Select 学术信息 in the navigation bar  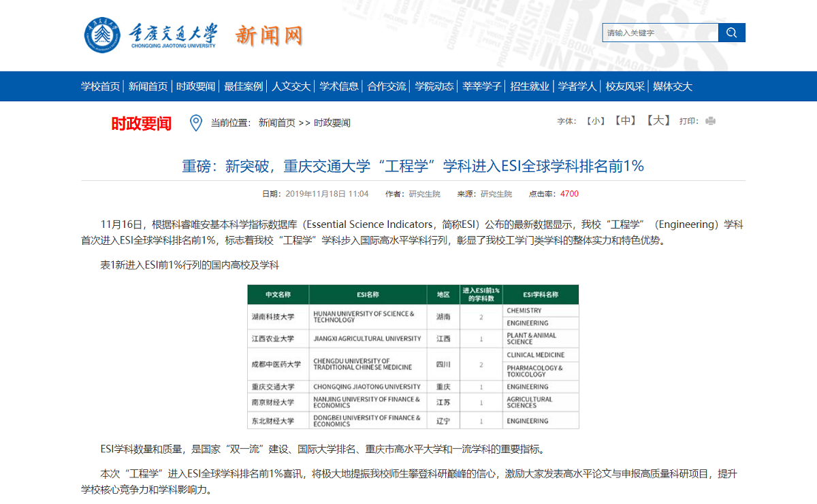pos(338,86)
